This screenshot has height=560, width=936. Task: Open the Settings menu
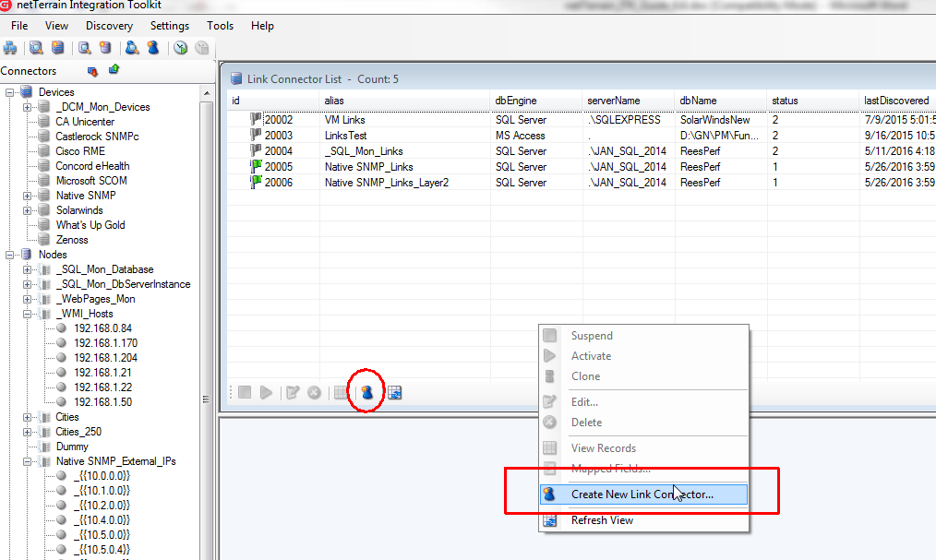170,26
